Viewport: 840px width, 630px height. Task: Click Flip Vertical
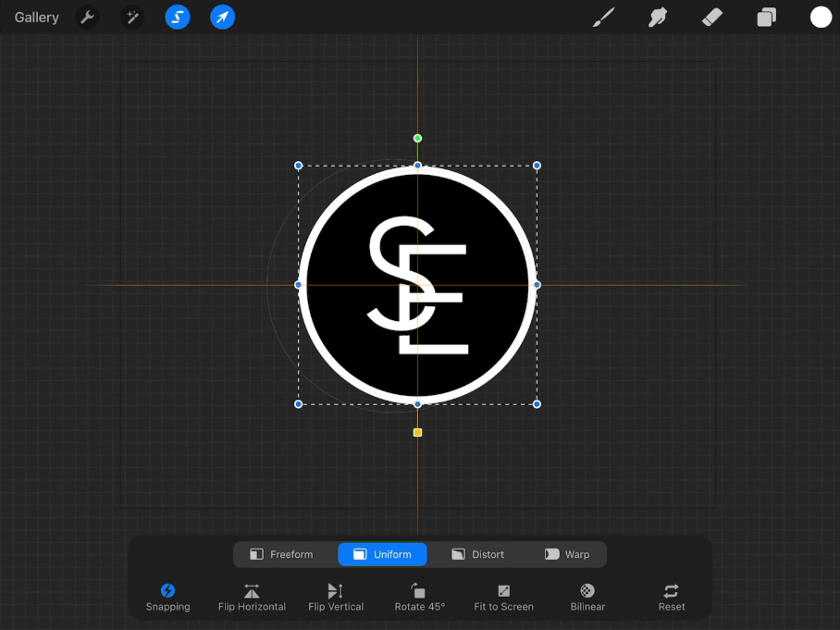(x=336, y=598)
